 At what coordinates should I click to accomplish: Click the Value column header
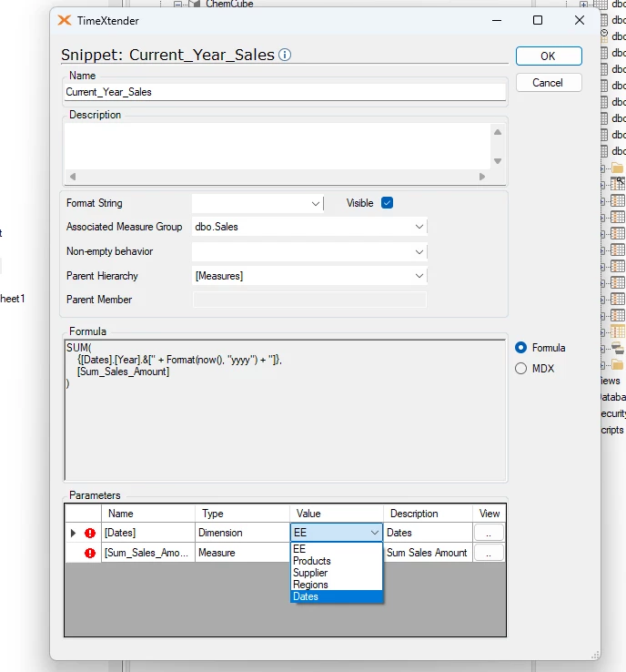pyautogui.click(x=337, y=514)
